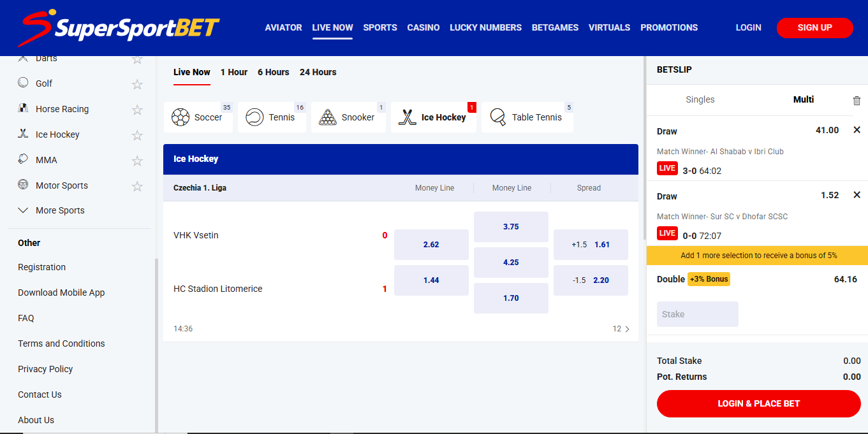Clear the betslip with the trash icon
Image resolution: width=868 pixels, height=434 pixels.
point(857,99)
